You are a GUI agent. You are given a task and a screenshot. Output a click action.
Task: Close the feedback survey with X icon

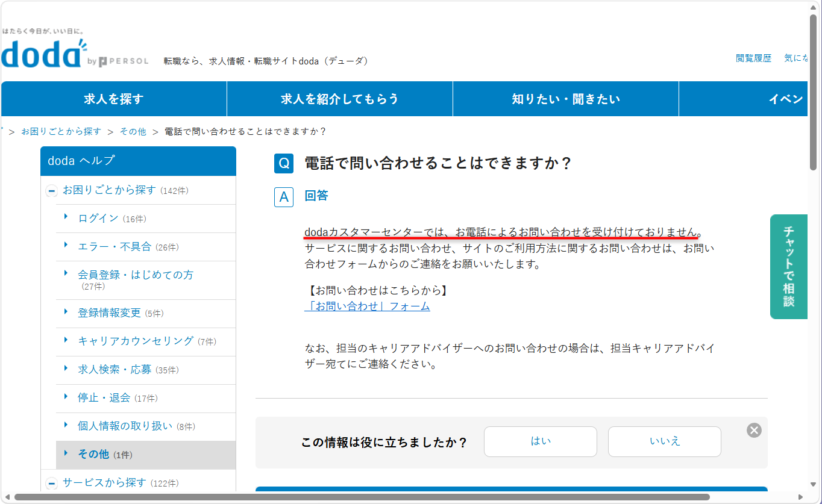pyautogui.click(x=754, y=430)
